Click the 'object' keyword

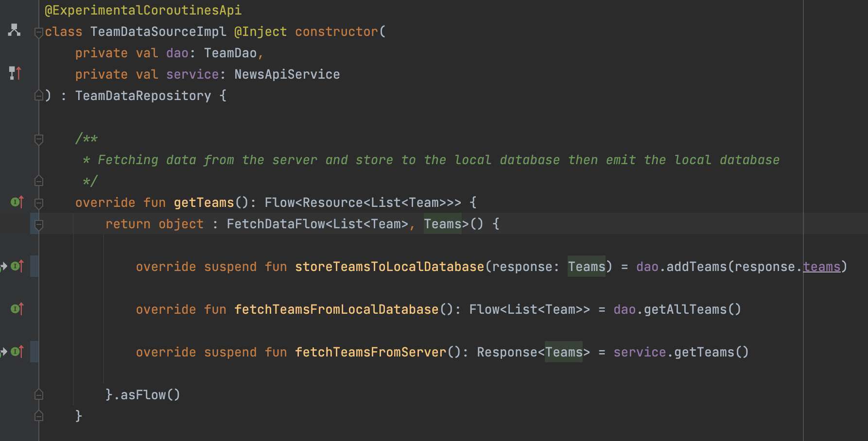click(181, 224)
